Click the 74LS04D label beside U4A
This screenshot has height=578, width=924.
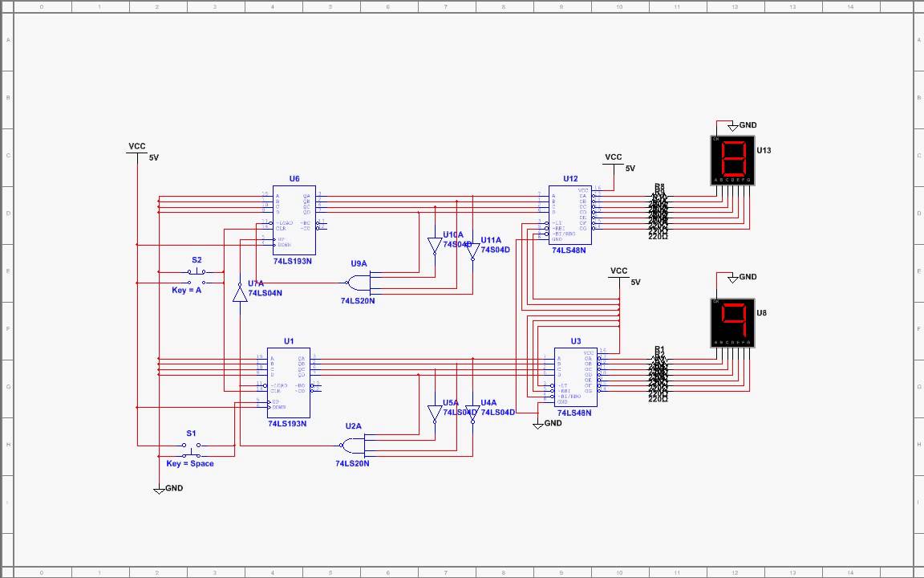[498, 413]
